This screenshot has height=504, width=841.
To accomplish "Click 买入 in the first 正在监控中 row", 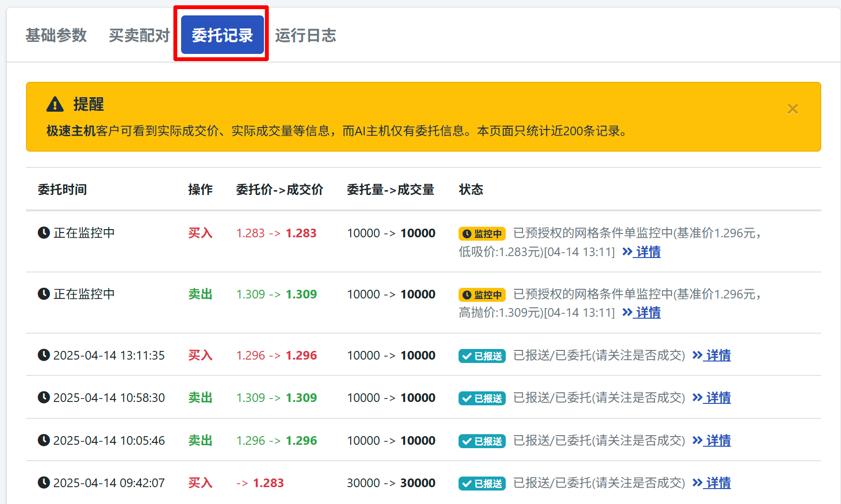I will (x=200, y=233).
